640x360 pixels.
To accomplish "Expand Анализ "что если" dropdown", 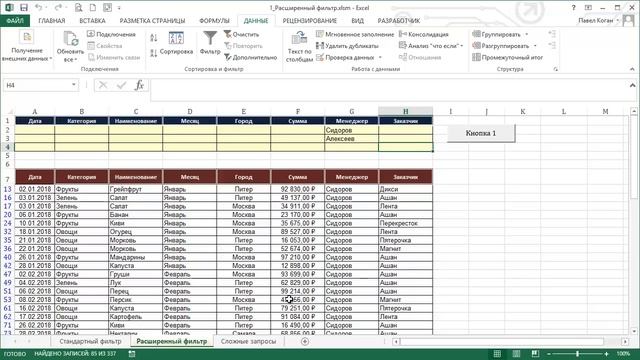I will (x=462, y=46).
